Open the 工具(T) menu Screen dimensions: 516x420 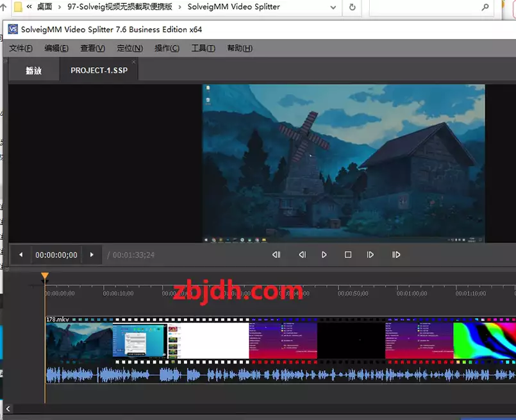[203, 48]
